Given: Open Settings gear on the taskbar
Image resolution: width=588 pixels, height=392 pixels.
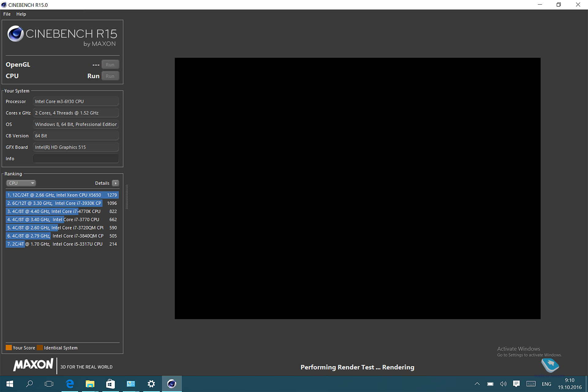Looking at the screenshot, I should click(x=151, y=384).
